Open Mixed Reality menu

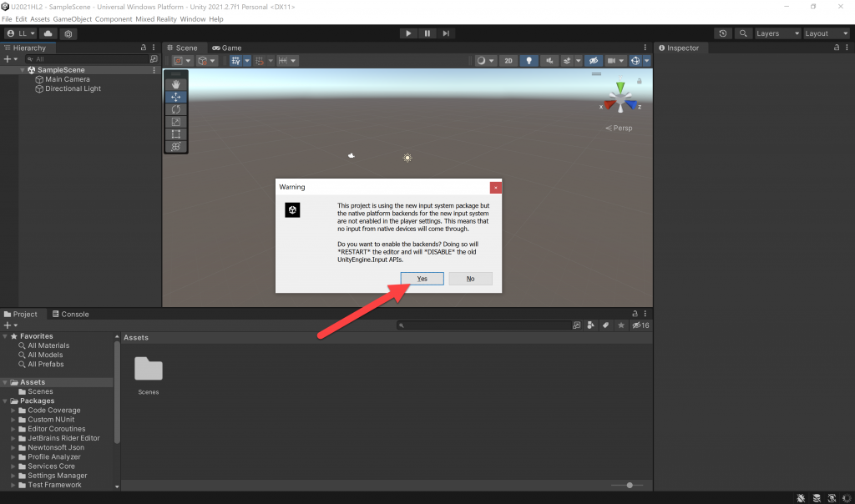[x=156, y=19]
